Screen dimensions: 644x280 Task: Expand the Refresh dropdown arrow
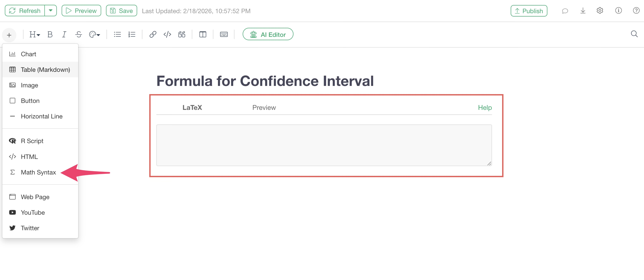(50, 11)
